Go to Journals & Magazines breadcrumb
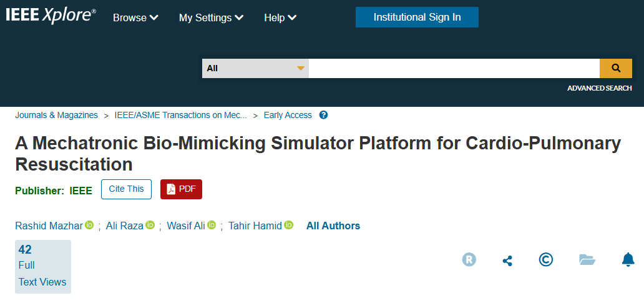Screen dimensions: 644x303 tap(56, 115)
